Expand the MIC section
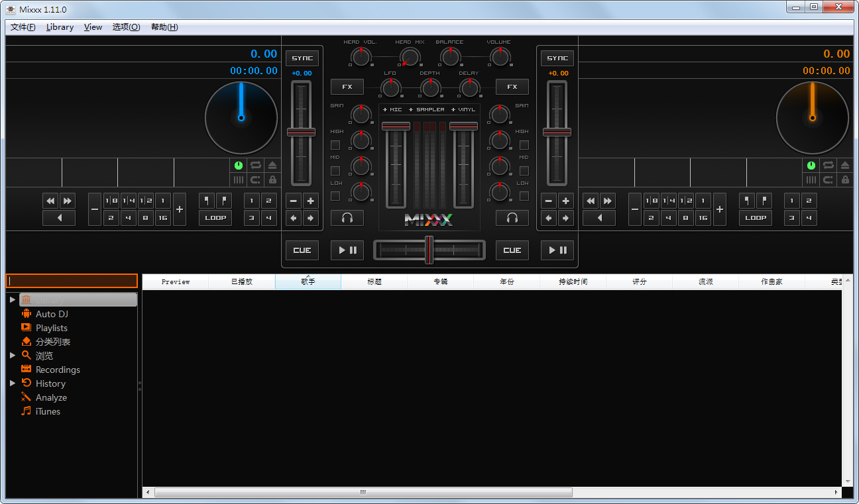 click(x=392, y=109)
